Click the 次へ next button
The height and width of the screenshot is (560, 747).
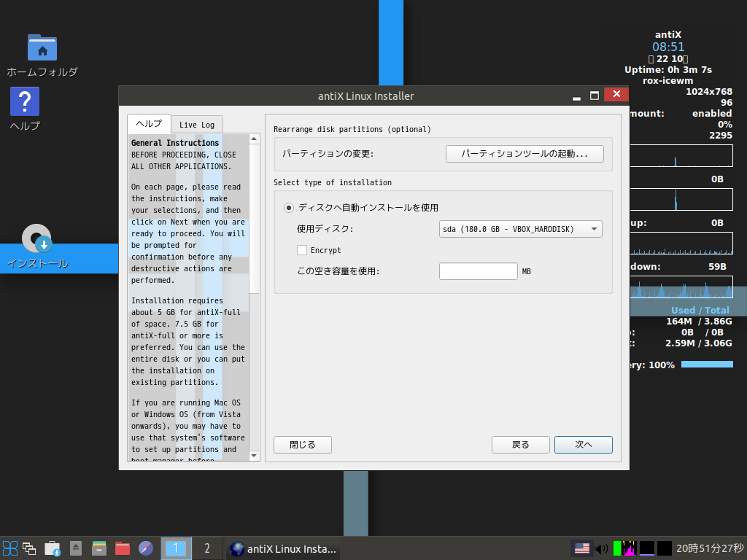pos(584,445)
